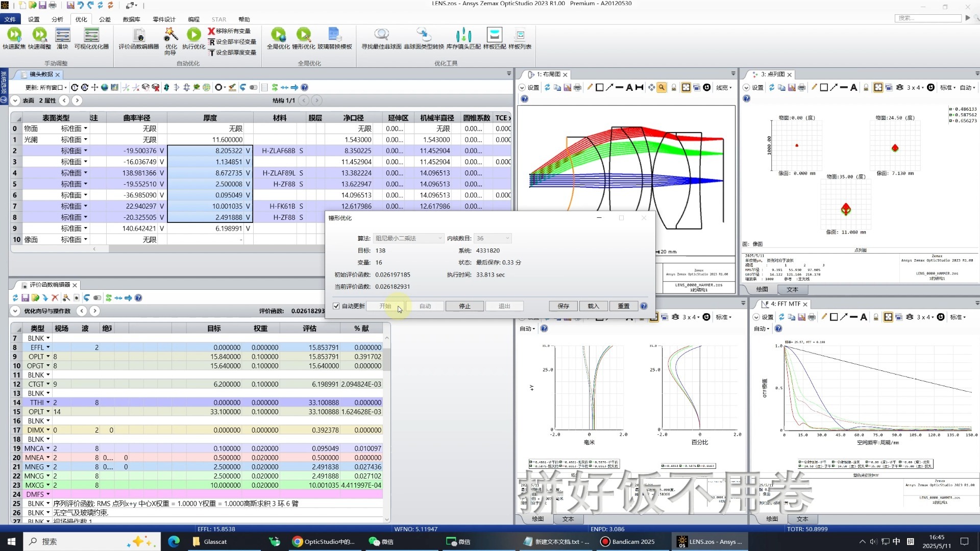Open 玻璃替换模板 glass substitution template

[334, 35]
